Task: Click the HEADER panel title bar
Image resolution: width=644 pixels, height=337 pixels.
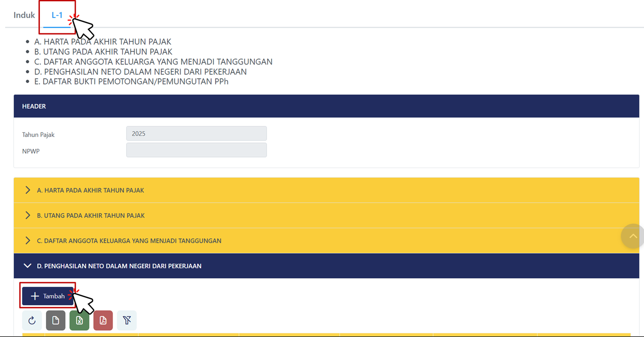Action: pyautogui.click(x=326, y=106)
